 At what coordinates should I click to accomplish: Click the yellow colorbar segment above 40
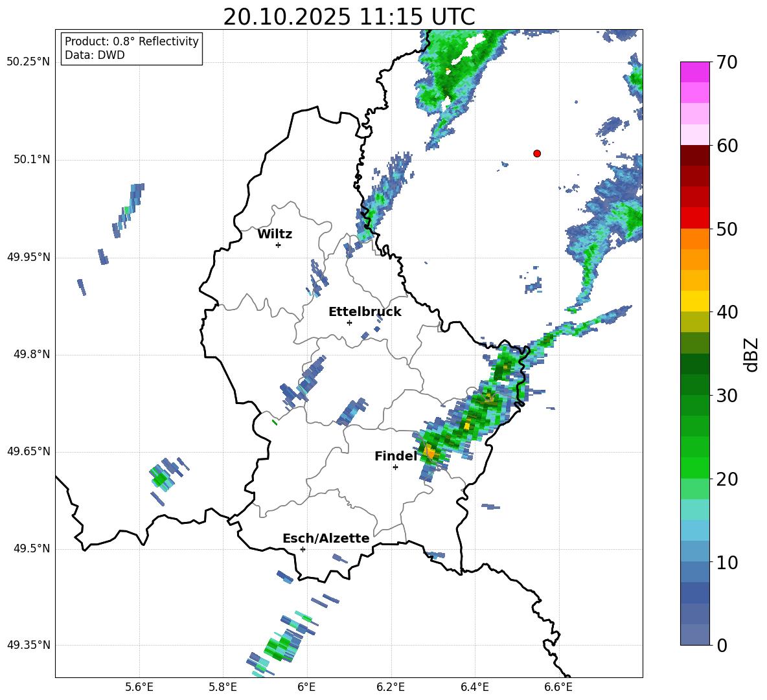(x=694, y=301)
